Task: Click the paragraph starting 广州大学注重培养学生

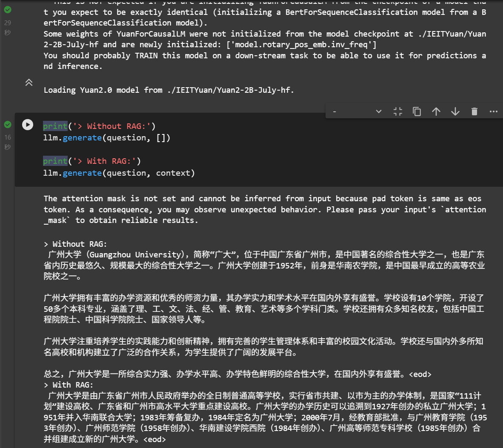Action: click(x=264, y=347)
